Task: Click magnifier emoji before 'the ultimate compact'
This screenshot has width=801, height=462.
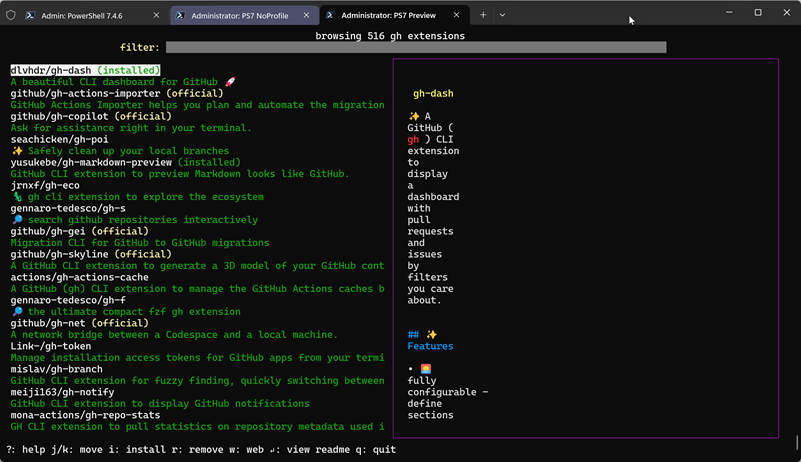Action: tap(17, 312)
